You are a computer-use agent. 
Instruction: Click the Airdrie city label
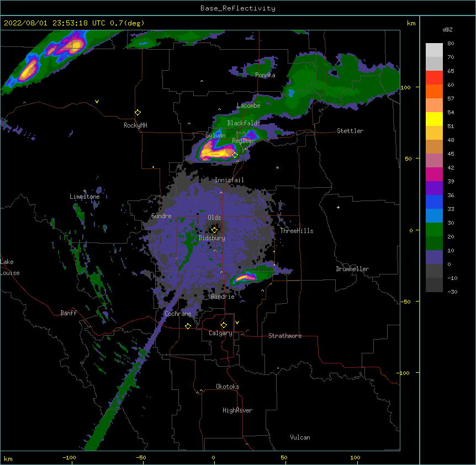[x=223, y=297]
